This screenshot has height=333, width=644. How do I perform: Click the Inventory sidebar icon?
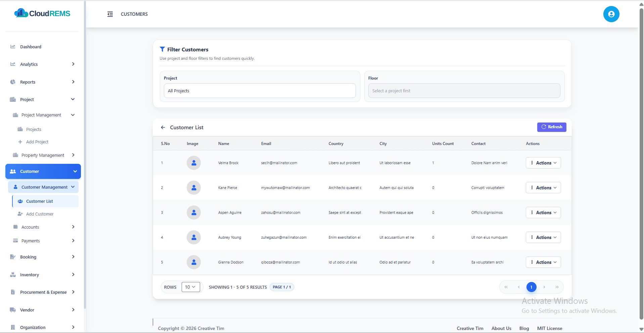tap(13, 275)
